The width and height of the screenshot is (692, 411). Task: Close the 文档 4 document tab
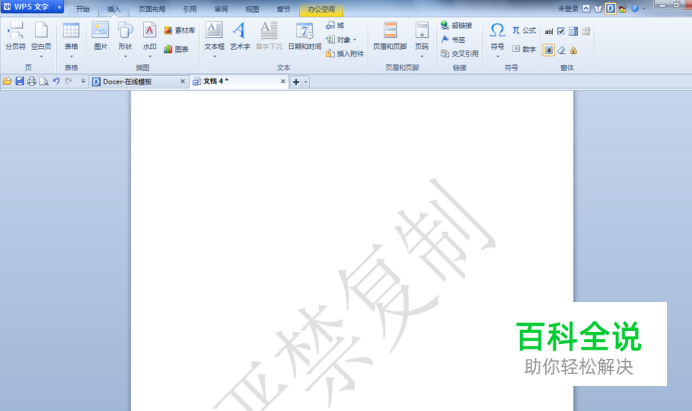(283, 81)
